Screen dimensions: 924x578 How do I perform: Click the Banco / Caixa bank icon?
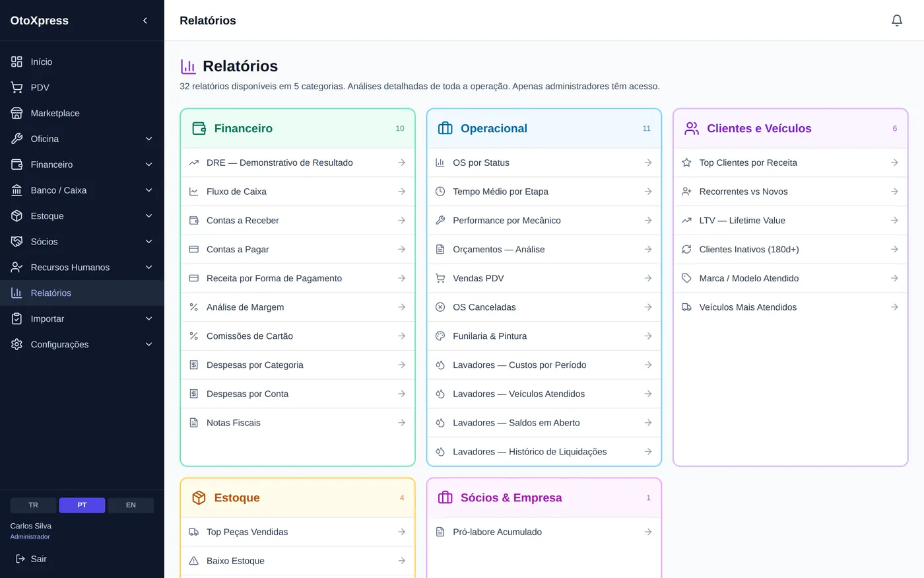point(17,190)
